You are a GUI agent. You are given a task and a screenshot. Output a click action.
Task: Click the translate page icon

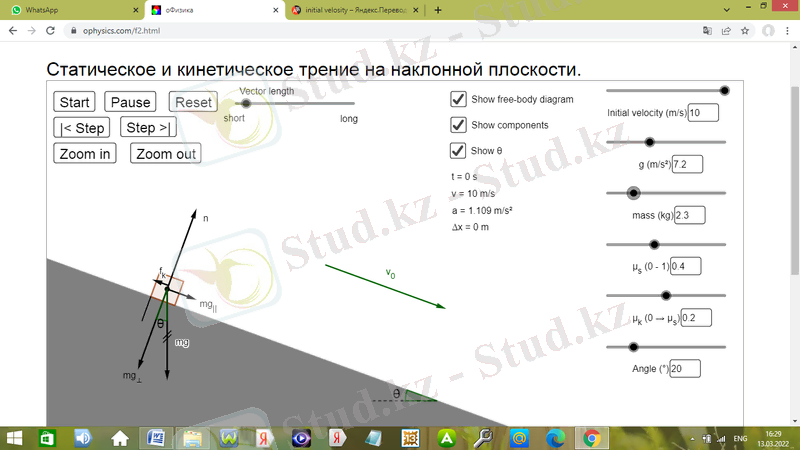pyautogui.click(x=707, y=31)
